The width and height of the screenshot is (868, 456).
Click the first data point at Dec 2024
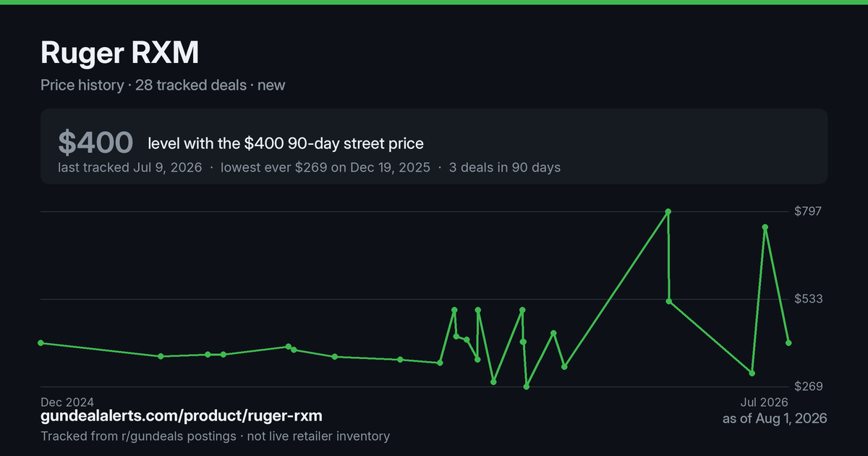click(41, 343)
